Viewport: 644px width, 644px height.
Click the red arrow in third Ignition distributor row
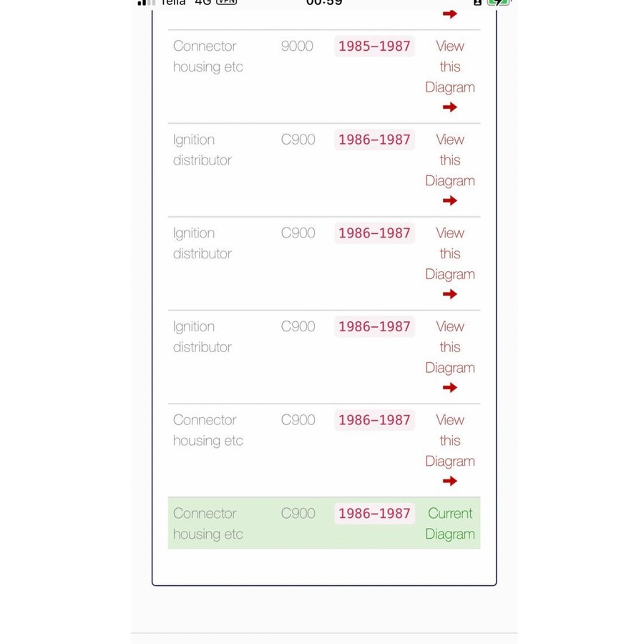point(449,388)
